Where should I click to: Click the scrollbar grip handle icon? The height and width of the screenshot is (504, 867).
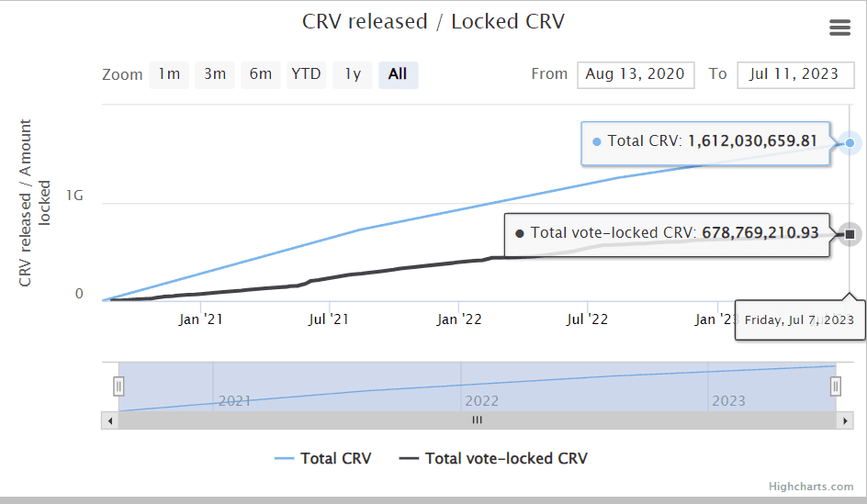coord(478,420)
